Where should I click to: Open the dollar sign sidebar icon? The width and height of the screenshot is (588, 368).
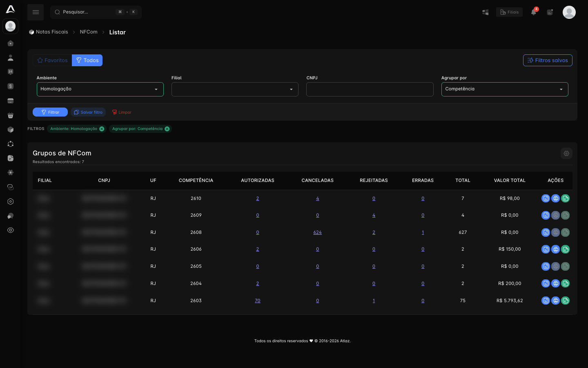(11, 86)
